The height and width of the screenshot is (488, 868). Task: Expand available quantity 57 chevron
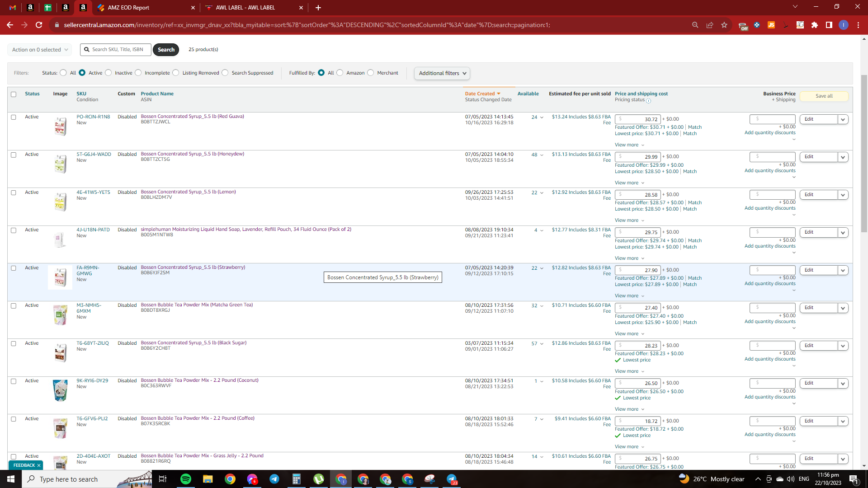(542, 344)
